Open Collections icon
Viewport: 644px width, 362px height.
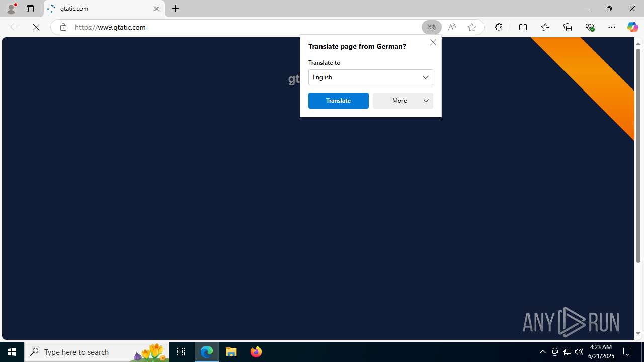click(x=568, y=27)
